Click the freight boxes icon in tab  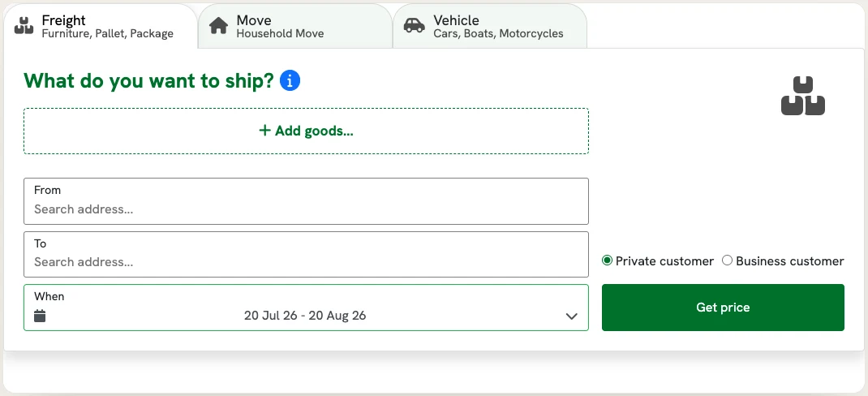[x=24, y=25]
